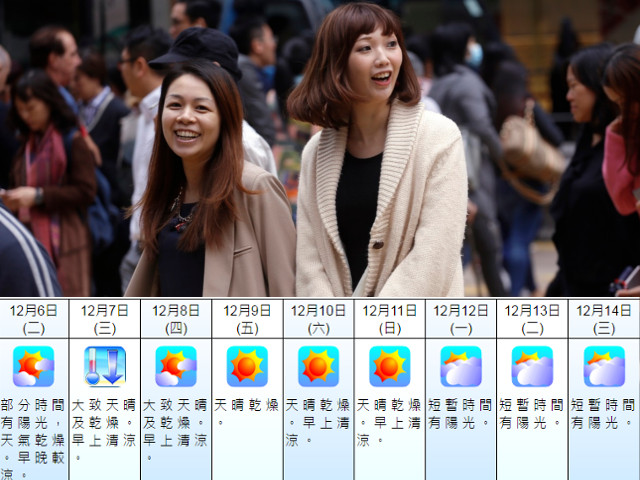
Task: Click the 部分時間有陽光 forecast text for 12月6日
Action: click(33, 439)
